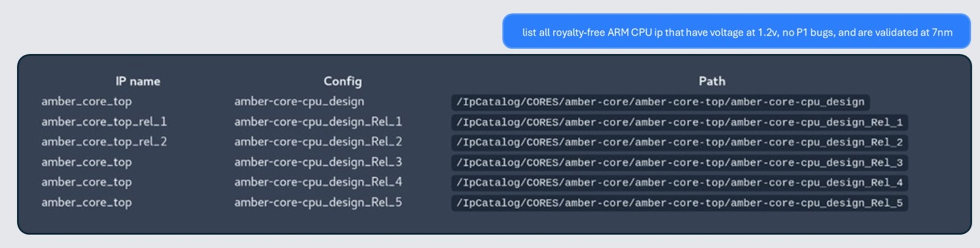
Task: Click amber_core_top in the first row
Action: pyautogui.click(x=86, y=101)
